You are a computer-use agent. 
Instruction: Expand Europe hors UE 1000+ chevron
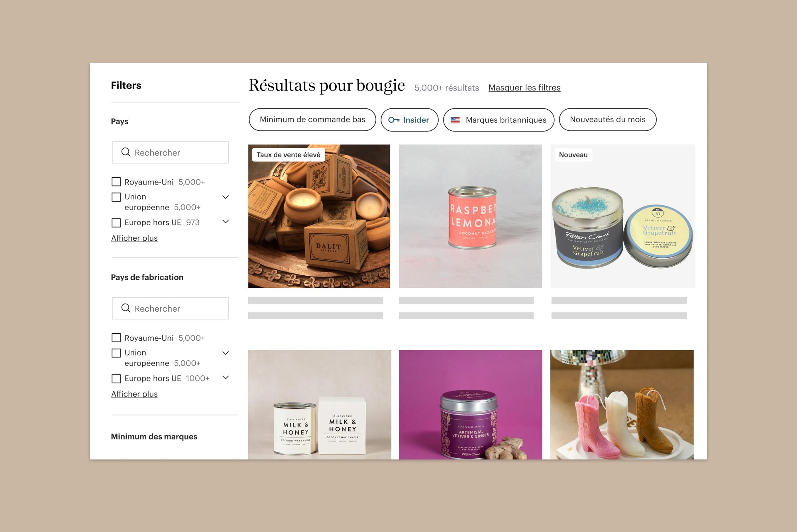coord(226,377)
